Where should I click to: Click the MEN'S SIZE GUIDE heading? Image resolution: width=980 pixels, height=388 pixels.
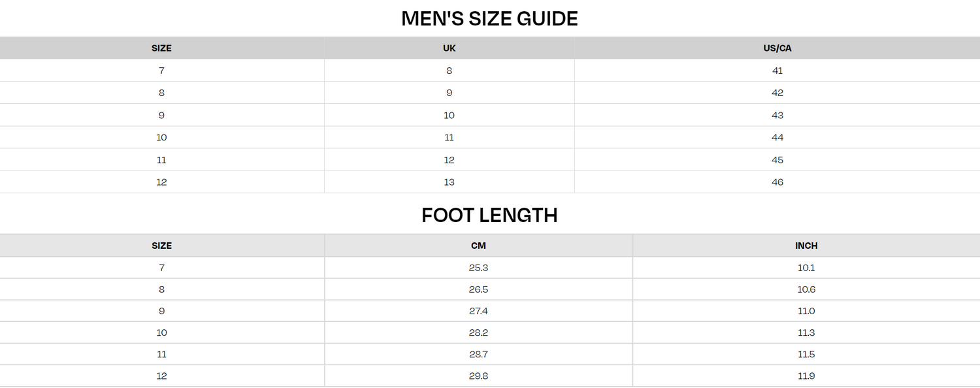tap(489, 18)
